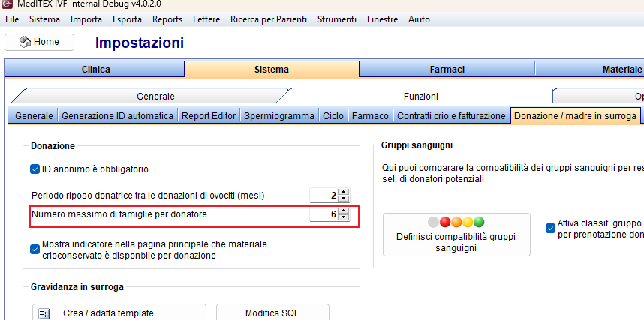Open the Lettere menu
Image resolution: width=644 pixels, height=320 pixels.
[206, 19]
